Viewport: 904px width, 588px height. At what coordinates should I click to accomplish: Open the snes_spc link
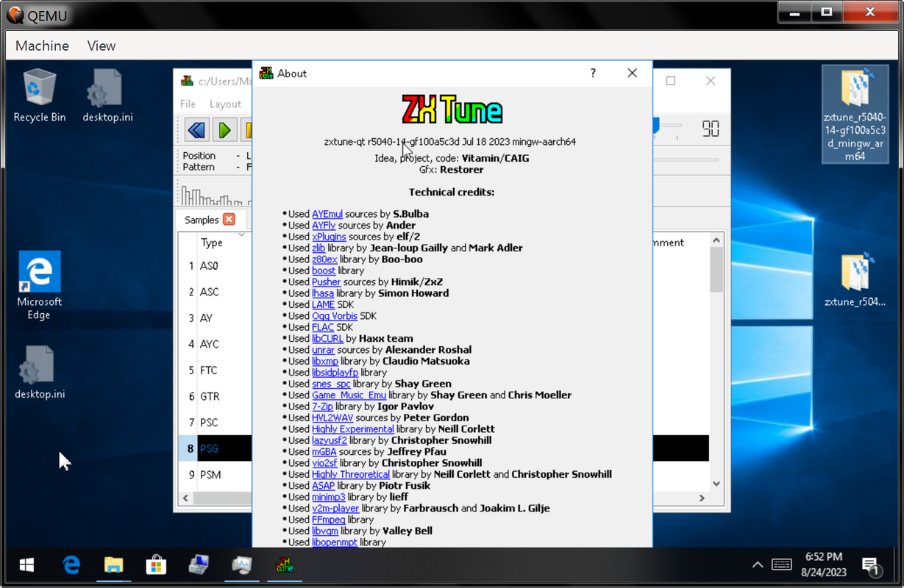point(331,384)
